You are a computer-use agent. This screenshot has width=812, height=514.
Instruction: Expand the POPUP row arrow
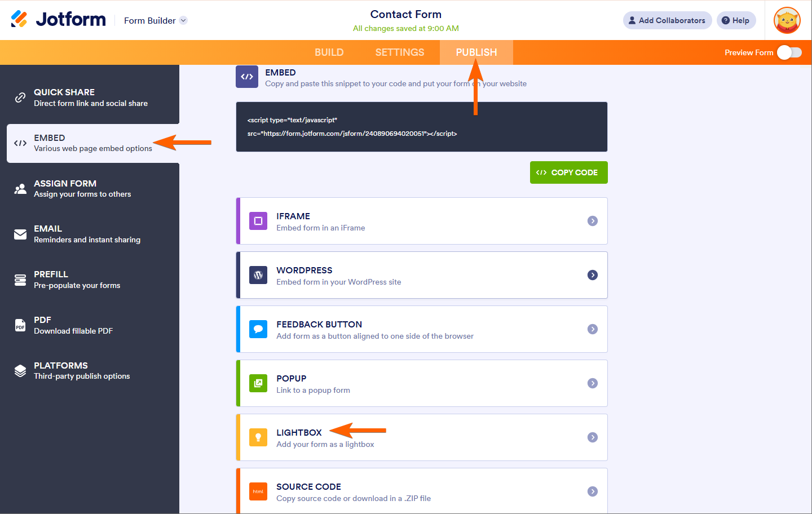coord(593,383)
